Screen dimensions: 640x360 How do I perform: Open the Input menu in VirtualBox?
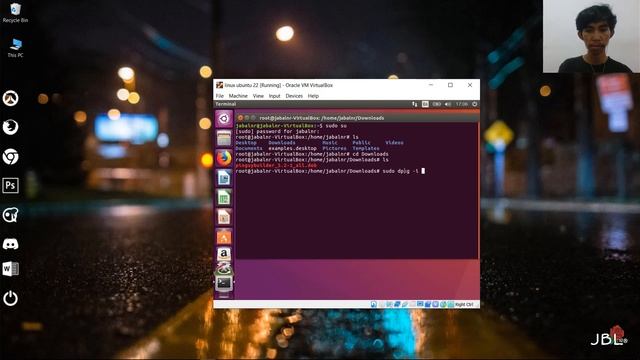click(x=274, y=96)
